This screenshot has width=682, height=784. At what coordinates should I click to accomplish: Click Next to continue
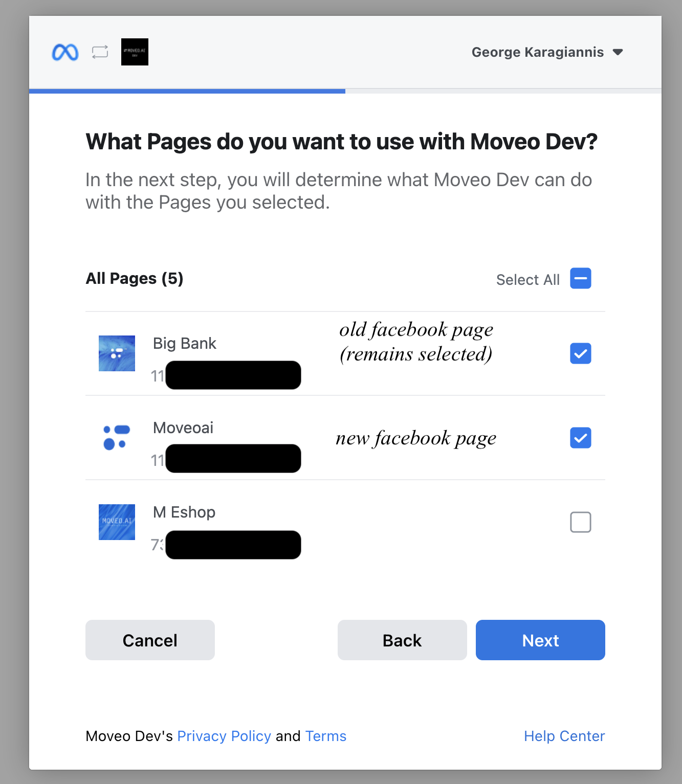coord(540,640)
